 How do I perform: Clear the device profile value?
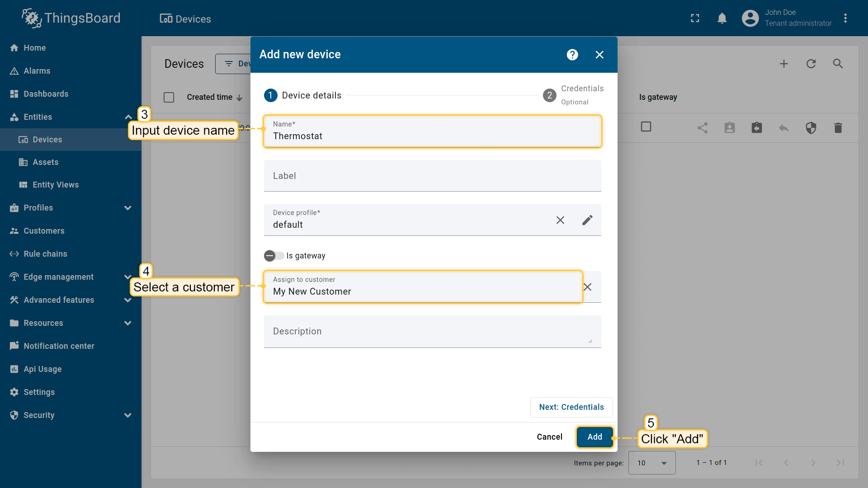(560, 220)
